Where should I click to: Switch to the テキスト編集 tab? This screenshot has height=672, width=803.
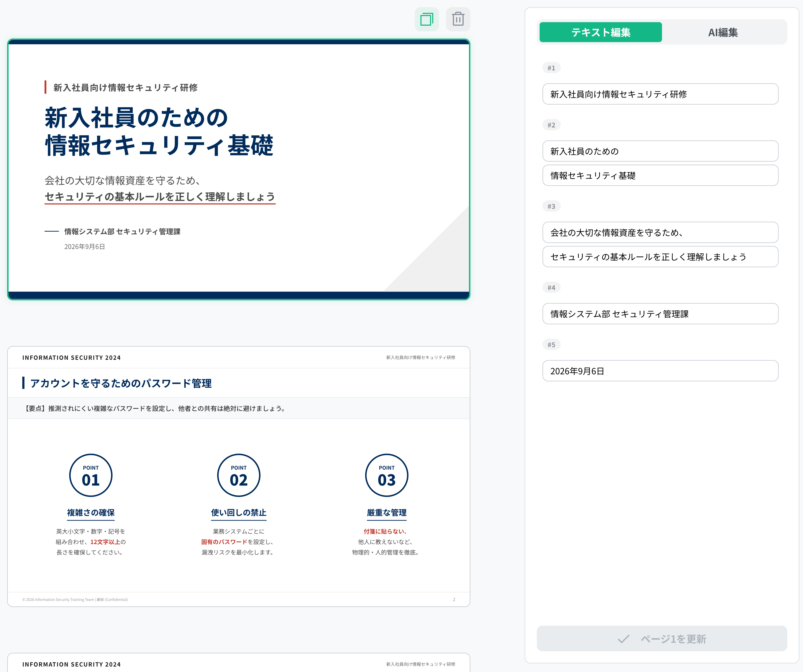point(600,32)
